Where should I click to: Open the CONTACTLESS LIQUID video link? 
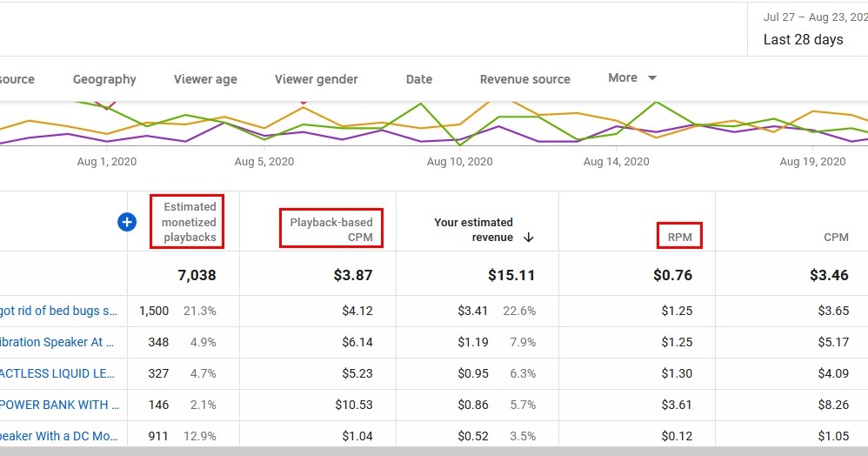pyautogui.click(x=57, y=373)
